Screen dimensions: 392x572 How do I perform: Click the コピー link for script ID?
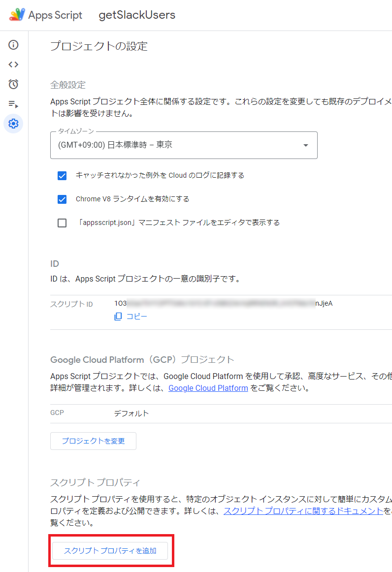(x=136, y=317)
